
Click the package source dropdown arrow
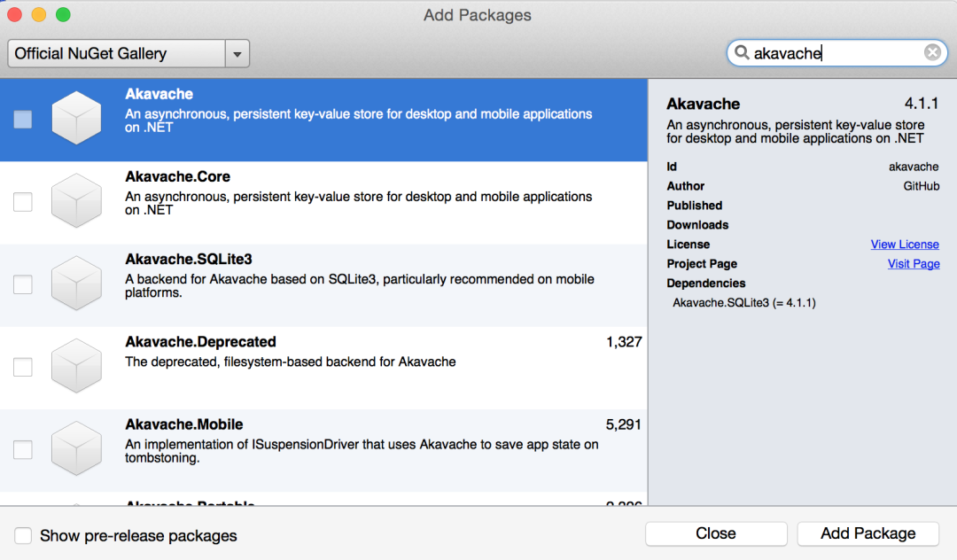[x=237, y=54]
